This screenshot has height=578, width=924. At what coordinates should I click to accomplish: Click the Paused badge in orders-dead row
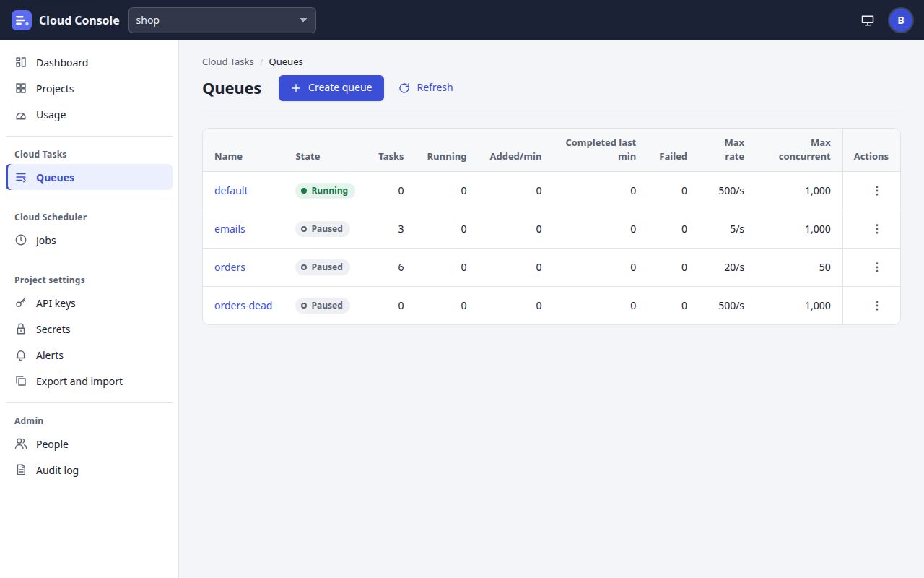point(323,306)
